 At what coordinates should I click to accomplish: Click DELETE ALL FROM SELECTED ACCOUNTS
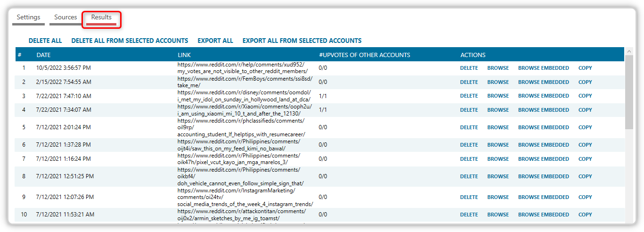pyautogui.click(x=130, y=41)
